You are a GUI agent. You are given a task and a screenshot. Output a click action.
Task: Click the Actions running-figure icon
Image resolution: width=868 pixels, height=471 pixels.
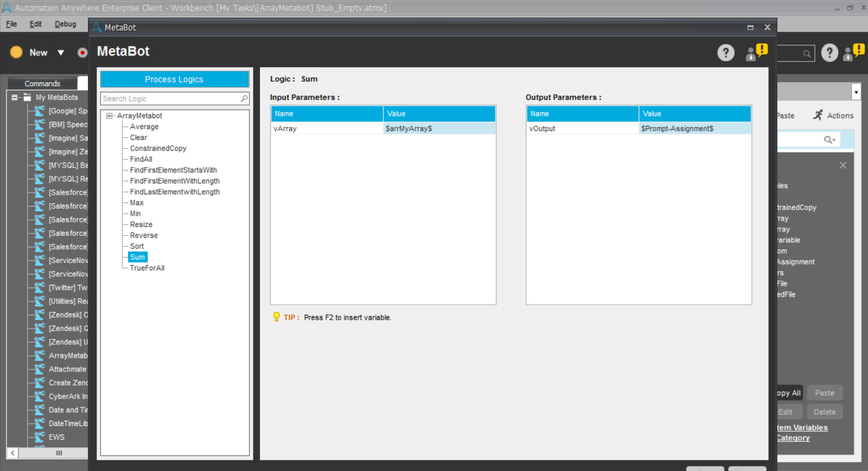click(818, 115)
